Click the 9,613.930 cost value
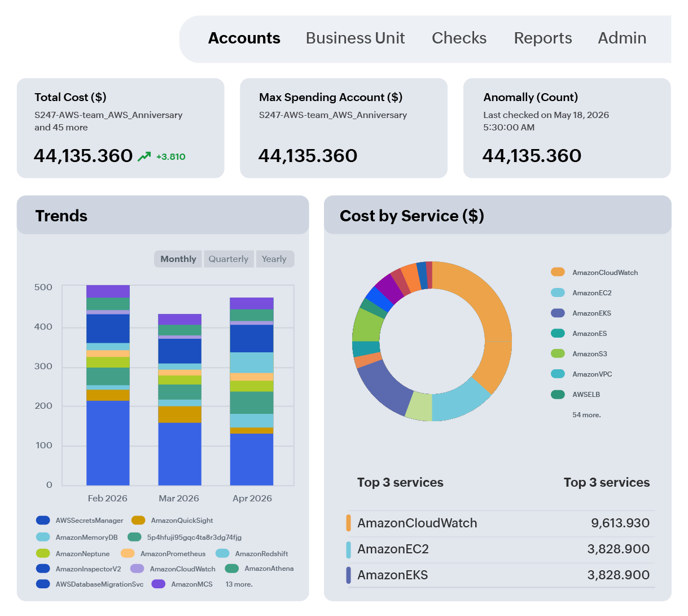This screenshot has width=688, height=616. [x=620, y=523]
